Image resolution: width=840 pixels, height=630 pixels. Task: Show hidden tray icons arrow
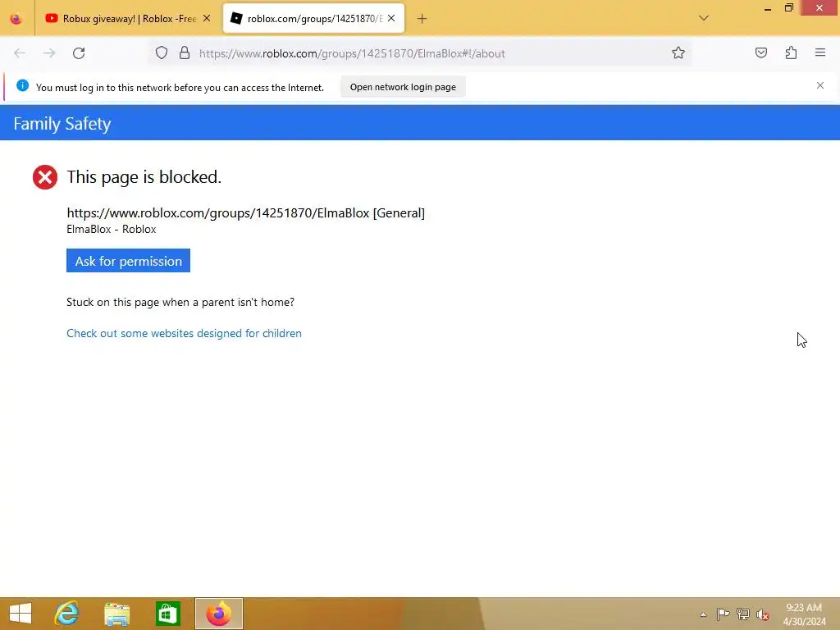point(703,614)
